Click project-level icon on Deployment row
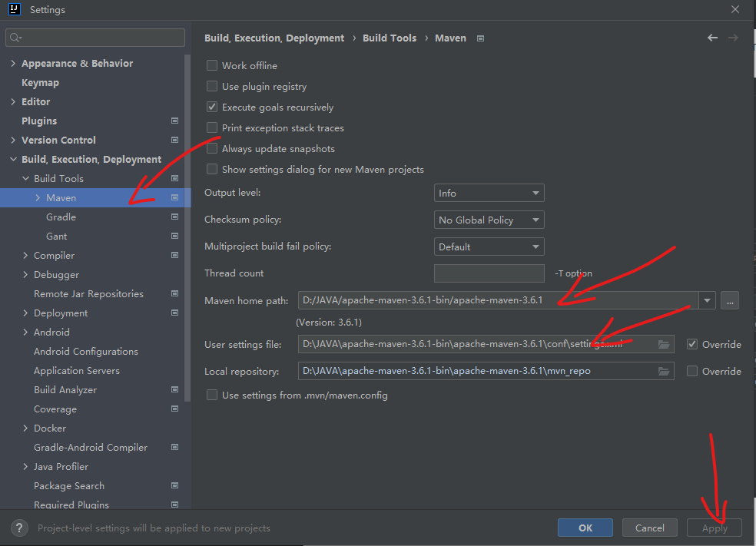 175,313
